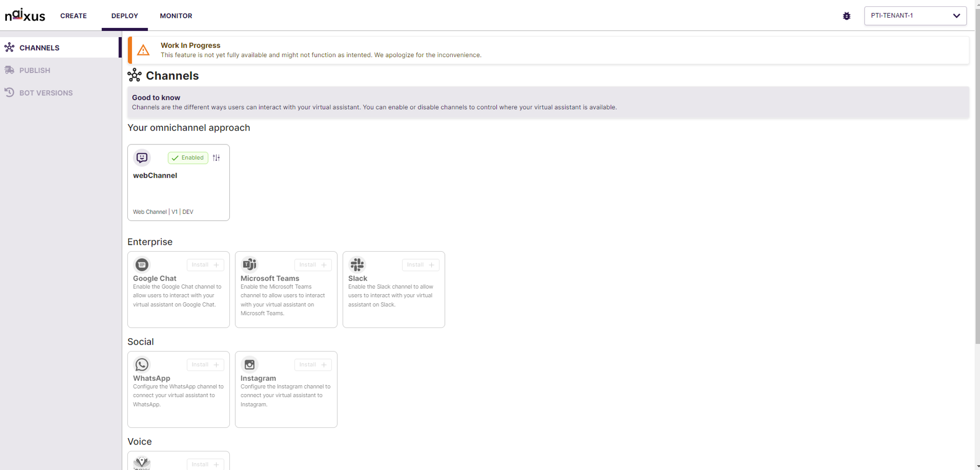980x470 pixels.
Task: Open webChannel settings sliders icon
Action: (x=216, y=158)
